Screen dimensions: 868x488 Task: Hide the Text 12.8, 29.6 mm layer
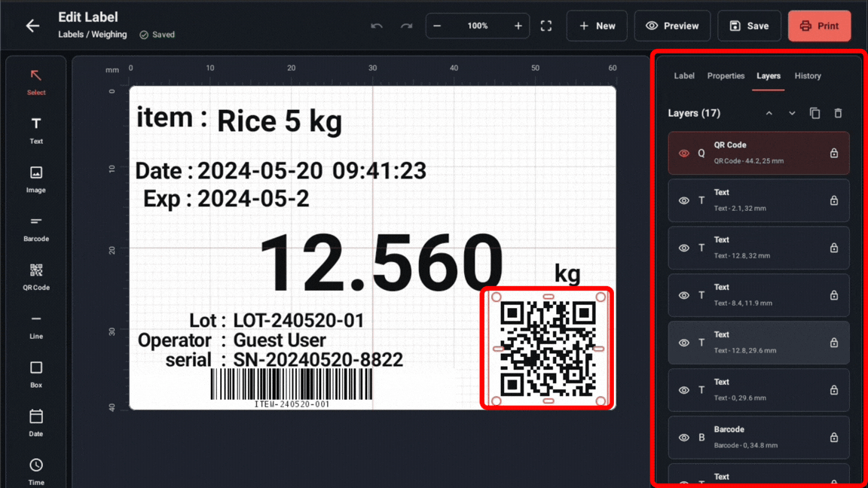684,343
